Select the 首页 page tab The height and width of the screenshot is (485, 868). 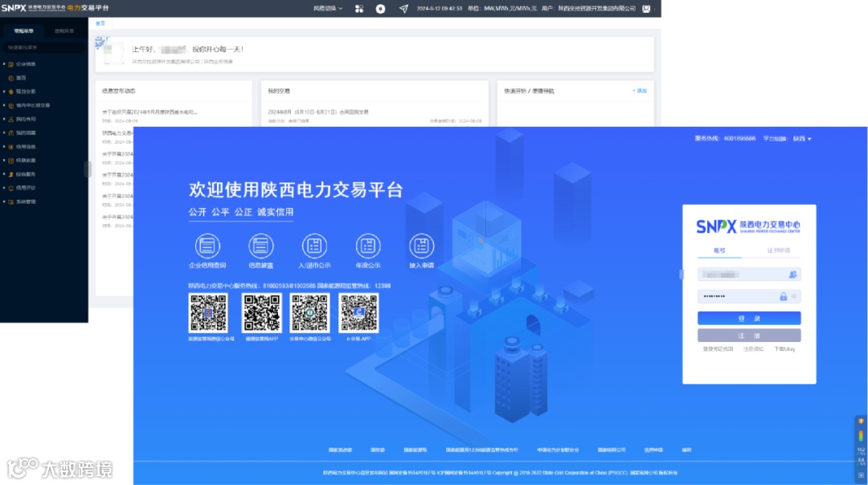(x=100, y=23)
